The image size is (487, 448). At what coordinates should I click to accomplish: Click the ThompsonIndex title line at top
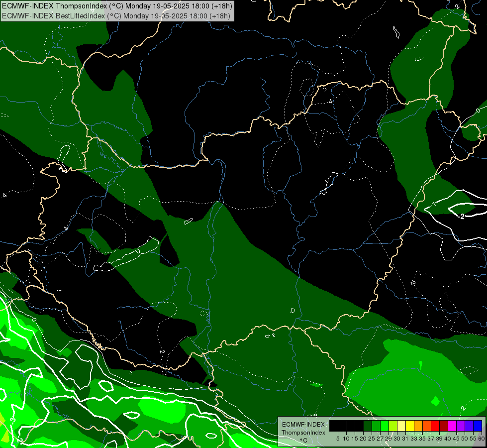click(x=117, y=6)
